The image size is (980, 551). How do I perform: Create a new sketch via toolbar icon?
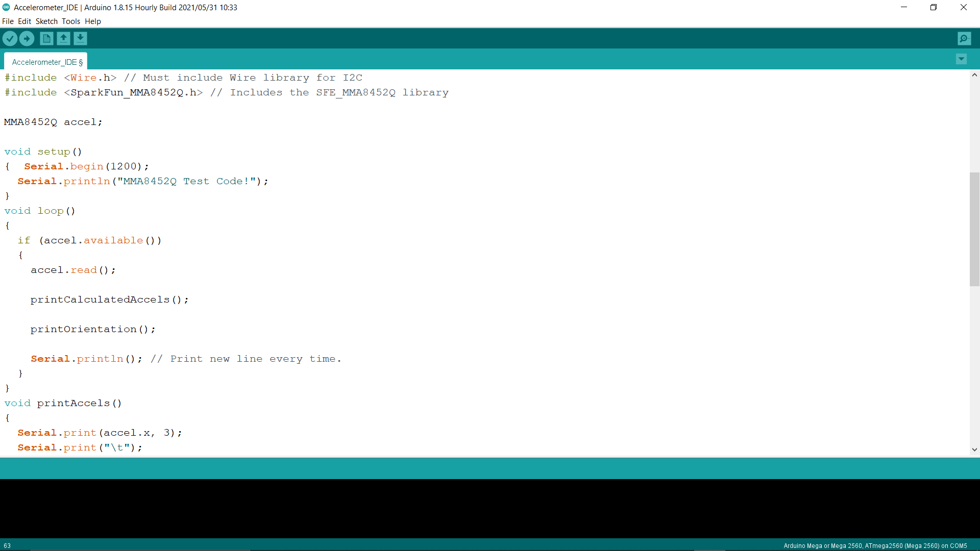point(46,38)
